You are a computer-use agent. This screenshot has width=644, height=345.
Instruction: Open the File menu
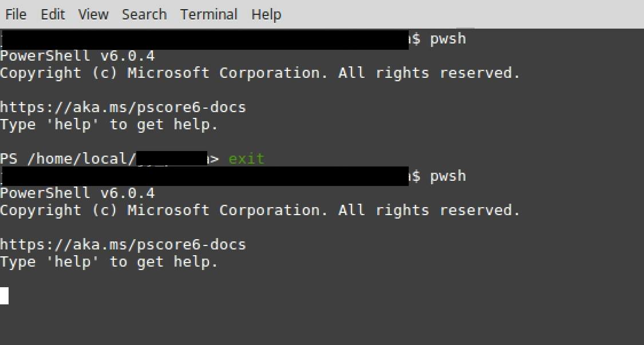click(15, 14)
